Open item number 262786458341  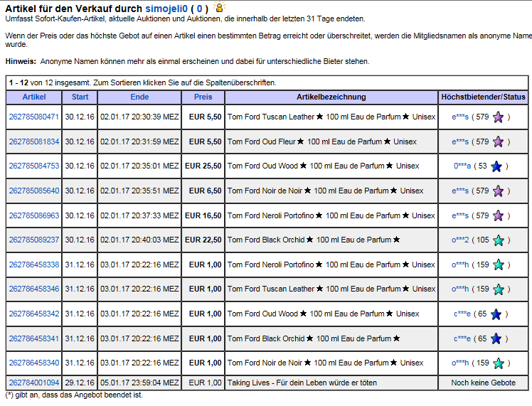pyautogui.click(x=34, y=339)
